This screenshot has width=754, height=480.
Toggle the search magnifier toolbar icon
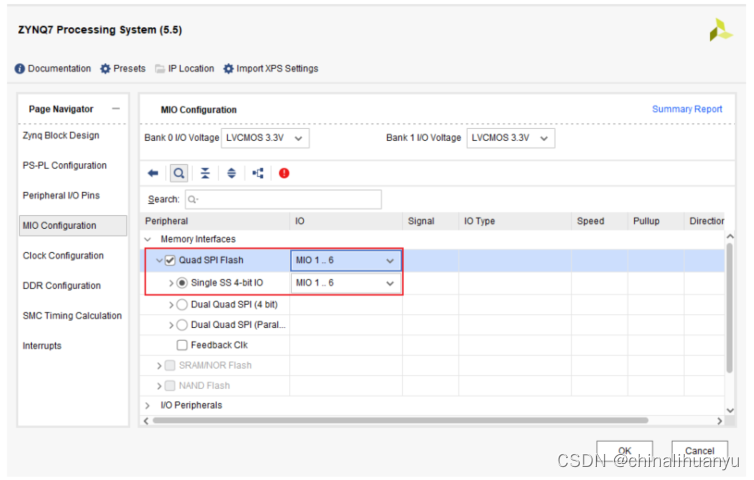point(179,173)
